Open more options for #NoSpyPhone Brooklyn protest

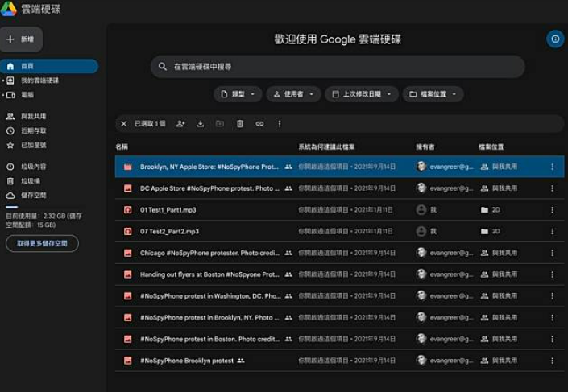(552, 361)
